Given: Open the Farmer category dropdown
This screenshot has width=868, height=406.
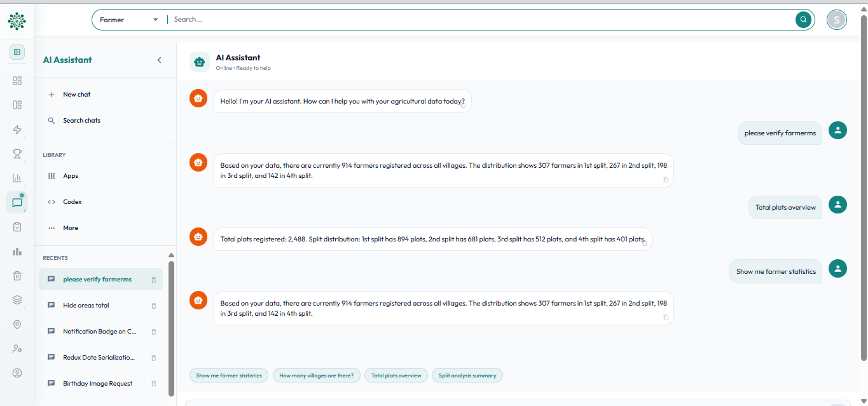Looking at the screenshot, I should click(x=129, y=20).
